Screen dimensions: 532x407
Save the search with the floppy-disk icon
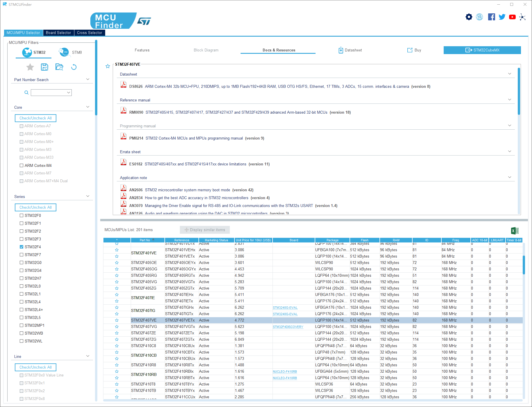click(44, 67)
